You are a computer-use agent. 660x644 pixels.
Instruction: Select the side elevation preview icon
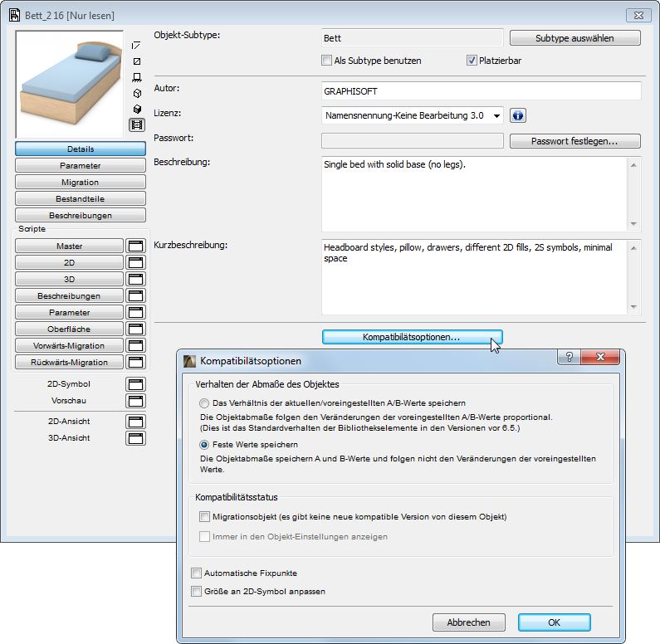pyautogui.click(x=137, y=77)
